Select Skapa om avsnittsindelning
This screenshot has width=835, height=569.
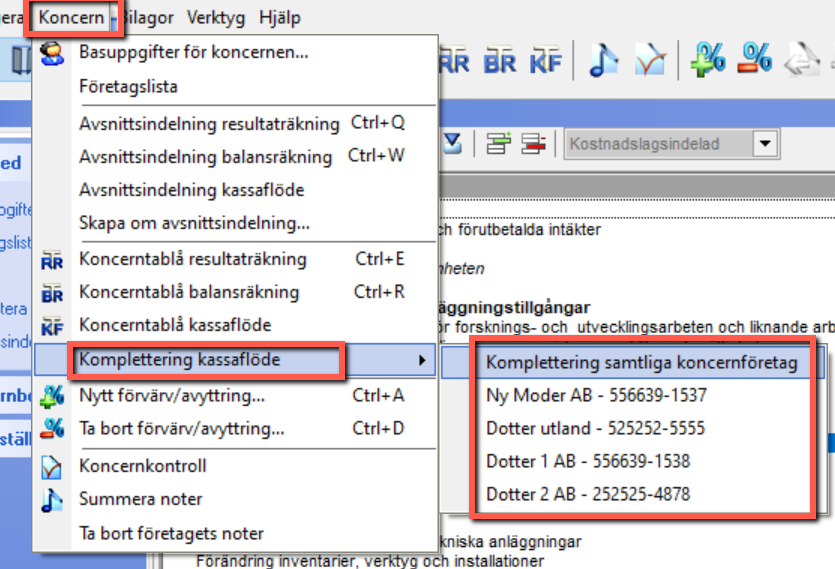coord(234,223)
